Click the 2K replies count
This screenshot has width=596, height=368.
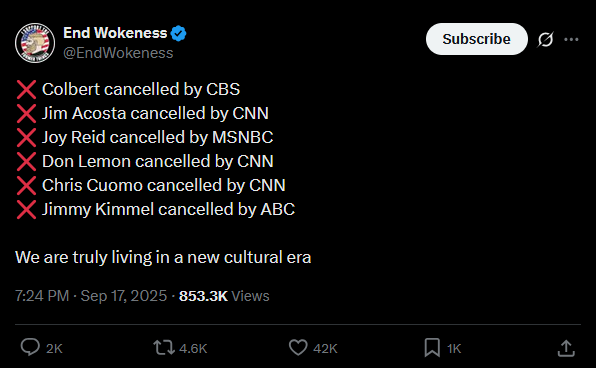pyautogui.click(x=54, y=349)
